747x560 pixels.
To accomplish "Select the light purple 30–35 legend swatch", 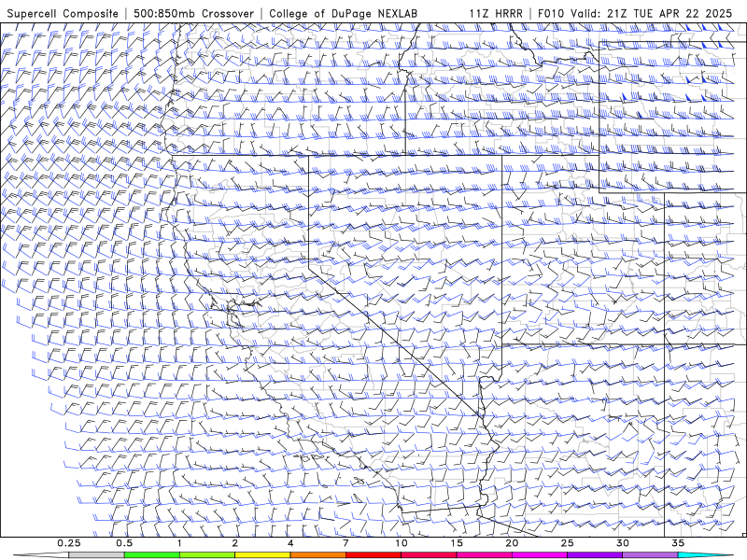I will (650, 555).
